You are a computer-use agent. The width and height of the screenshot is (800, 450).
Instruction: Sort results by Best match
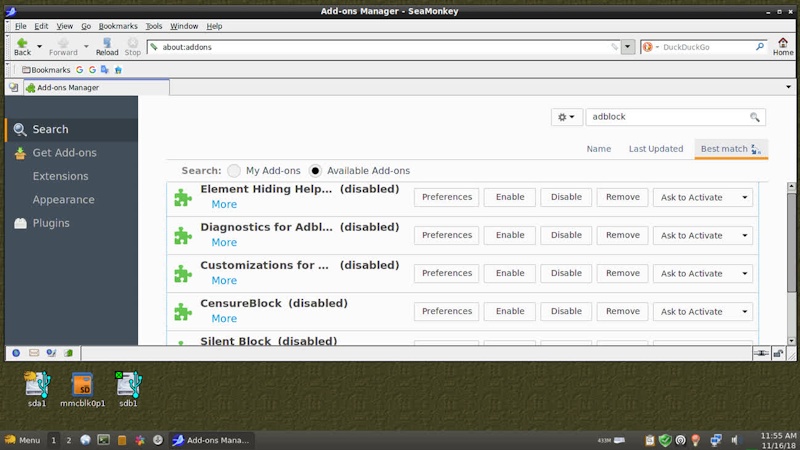731,149
